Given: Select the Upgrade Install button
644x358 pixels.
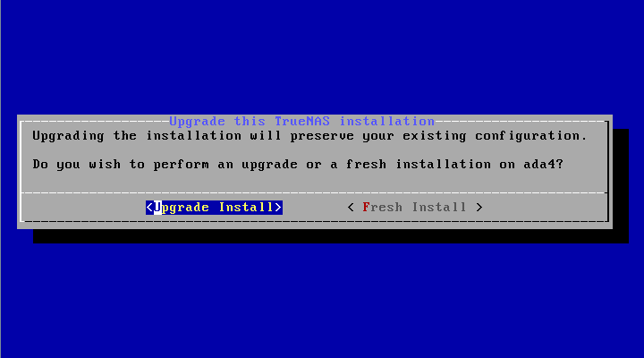Looking at the screenshot, I should [x=214, y=207].
